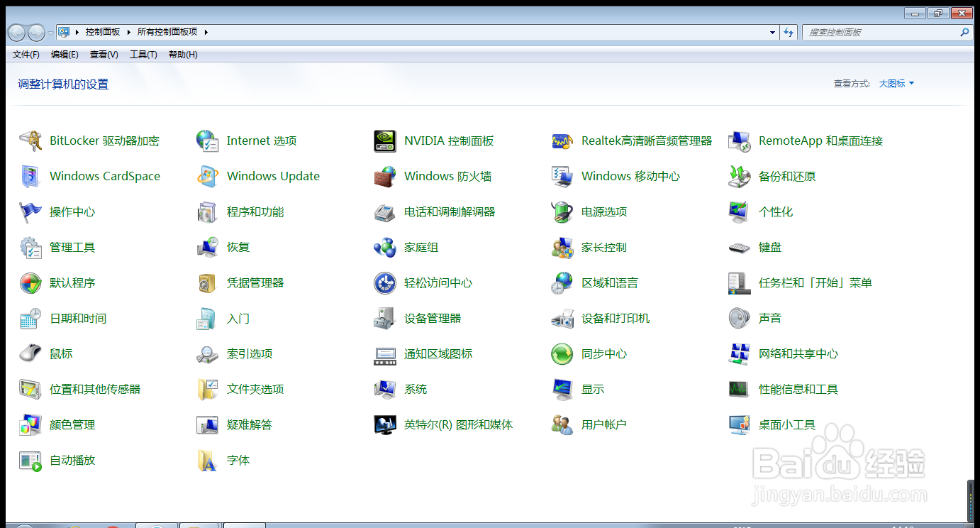Open the NVIDIA 控制面板 icon

point(385,141)
